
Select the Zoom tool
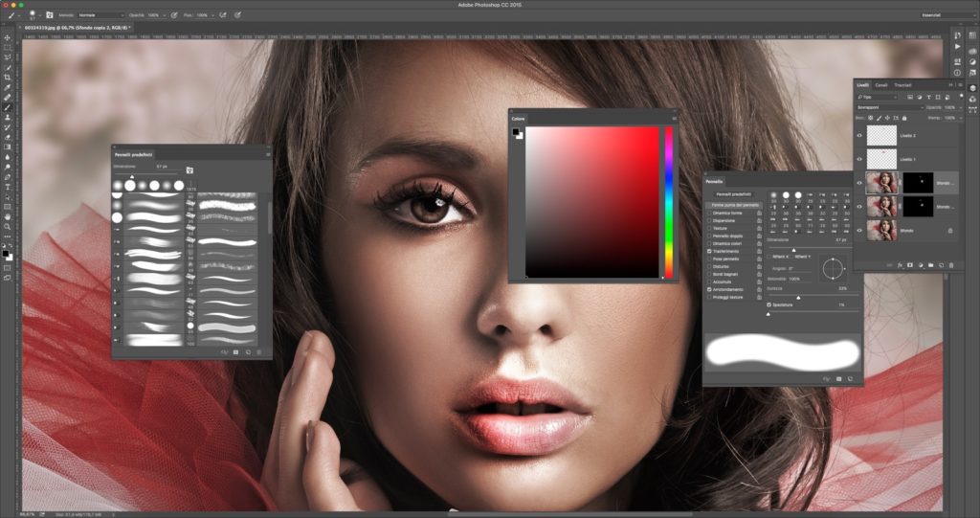click(8, 227)
